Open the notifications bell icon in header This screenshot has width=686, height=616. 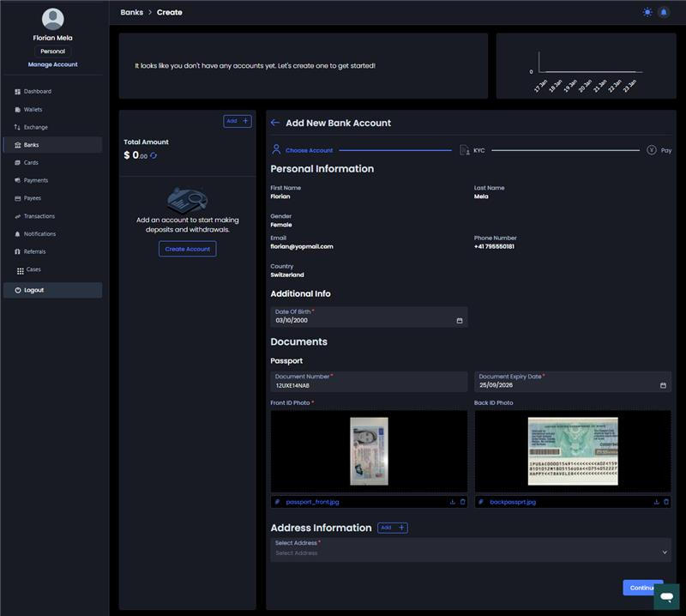pos(663,12)
